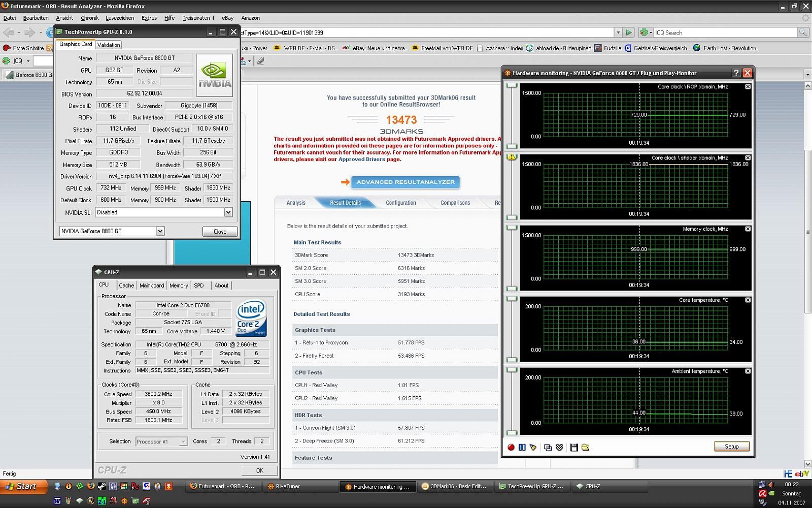Open the search engine selector dropdown
Viewport: 812px width, 508px height.
[x=646, y=33]
